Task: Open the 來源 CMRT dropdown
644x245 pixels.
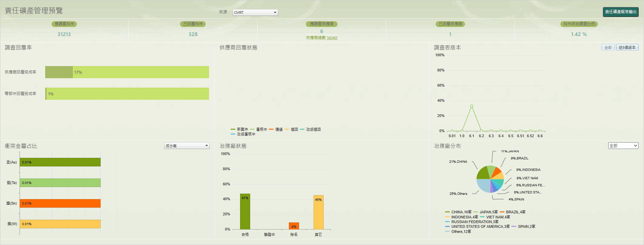Action: click(255, 12)
